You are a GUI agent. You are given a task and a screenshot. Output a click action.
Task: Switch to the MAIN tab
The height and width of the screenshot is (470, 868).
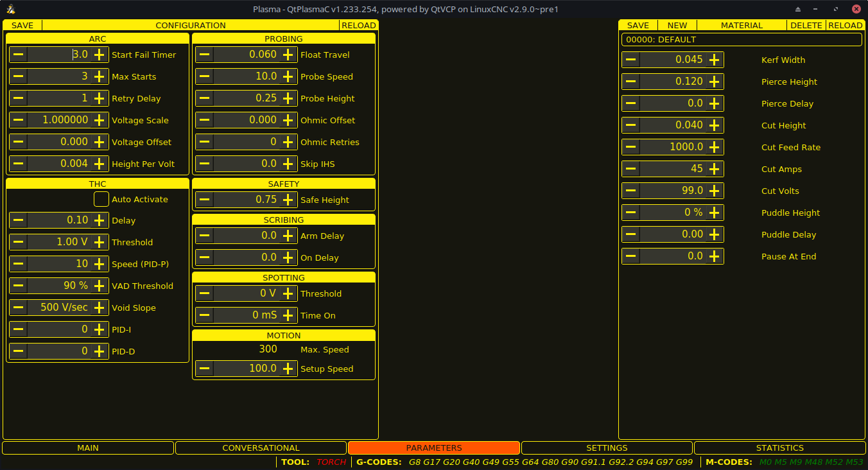coord(88,448)
